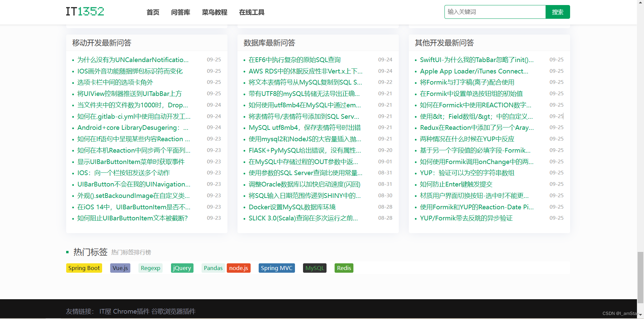This screenshot has width=644, height=319.
Task: Open 两种情况在什么时候在YUP中反应 question
Action: (x=467, y=139)
